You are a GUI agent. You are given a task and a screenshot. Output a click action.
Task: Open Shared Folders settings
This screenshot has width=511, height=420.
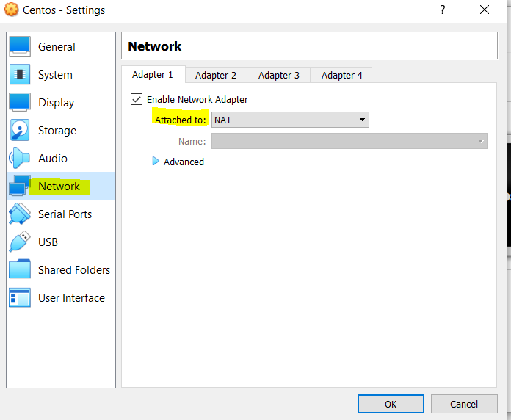coord(61,269)
